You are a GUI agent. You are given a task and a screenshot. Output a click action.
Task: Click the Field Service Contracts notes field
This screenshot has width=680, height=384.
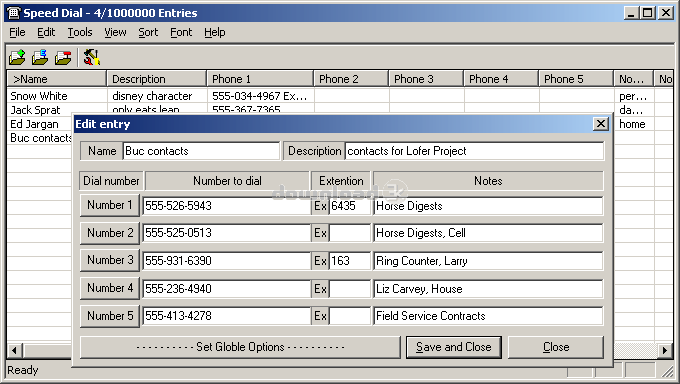tap(488, 316)
